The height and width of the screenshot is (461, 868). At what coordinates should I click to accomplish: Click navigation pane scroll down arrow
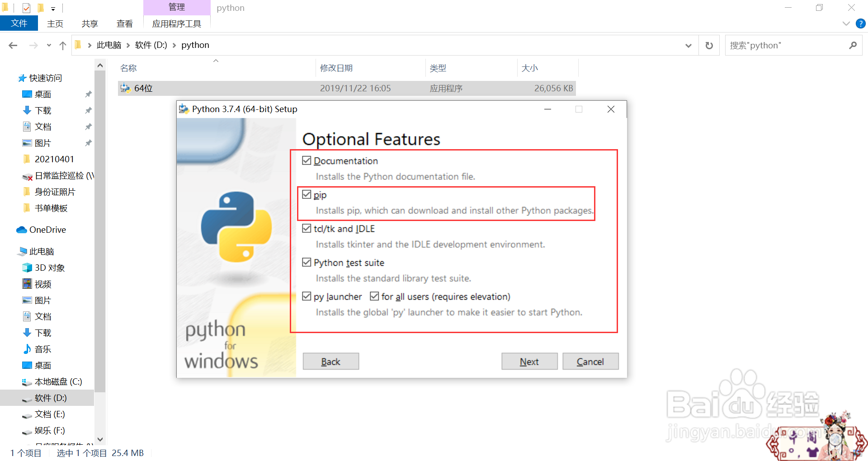click(100, 439)
